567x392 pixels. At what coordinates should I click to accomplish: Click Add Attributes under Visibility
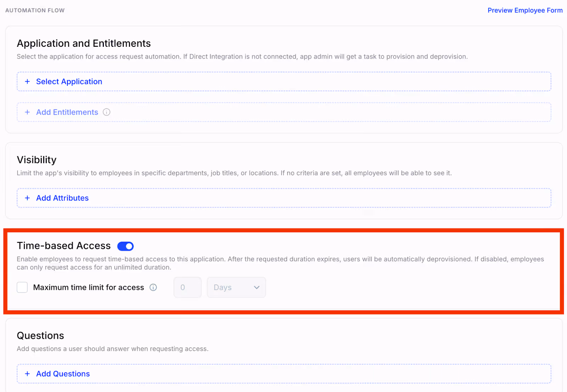[284, 198]
